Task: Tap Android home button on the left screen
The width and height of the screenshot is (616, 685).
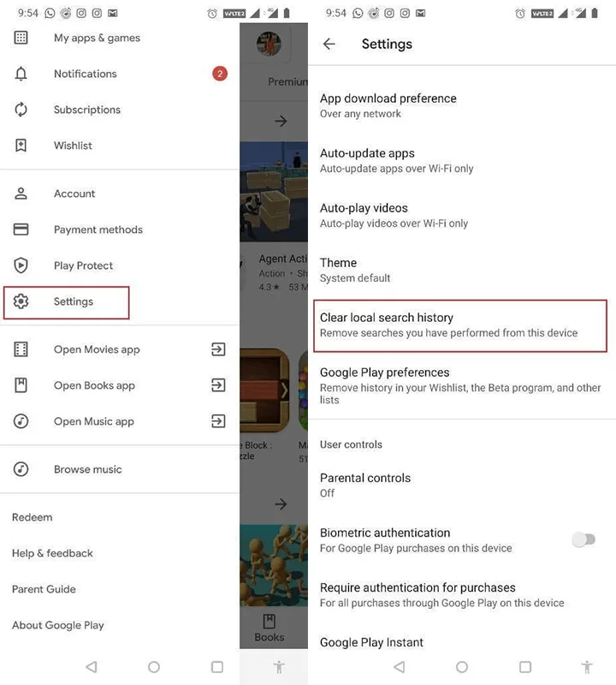Action: tap(154, 667)
